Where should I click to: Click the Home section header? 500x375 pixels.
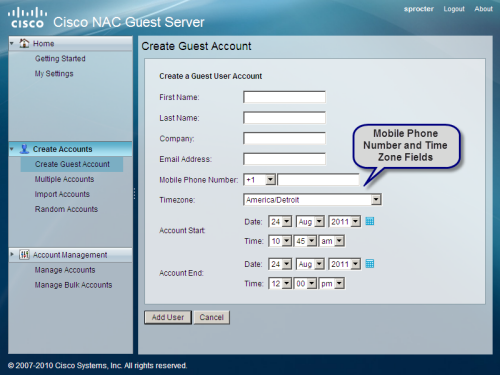(70, 43)
